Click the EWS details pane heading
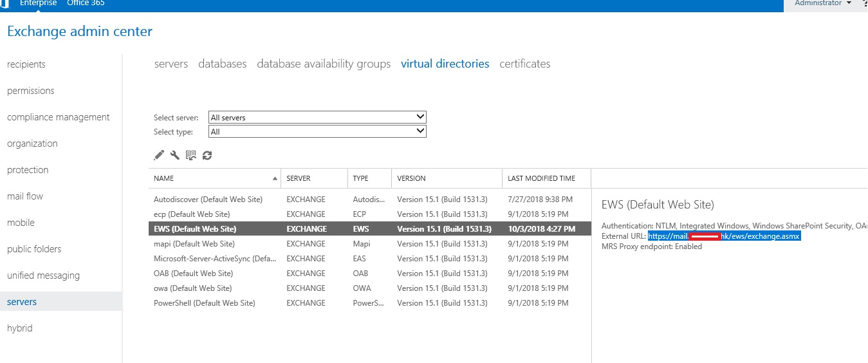 pyautogui.click(x=658, y=205)
